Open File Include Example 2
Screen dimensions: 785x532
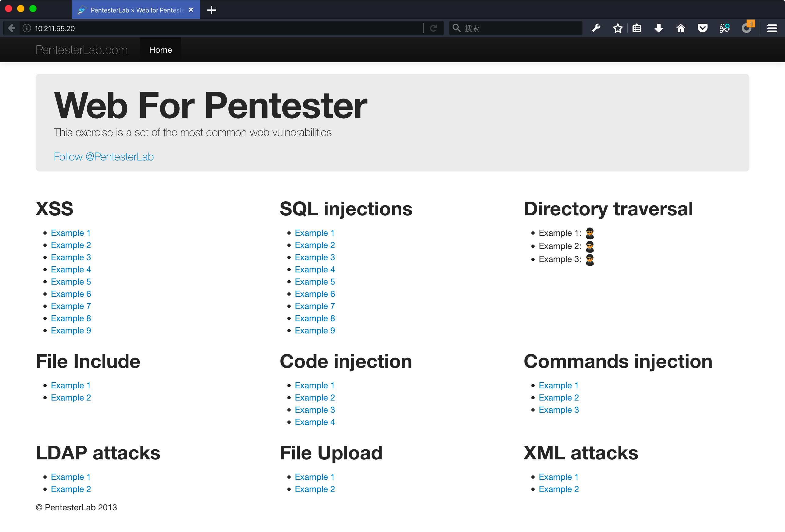pyautogui.click(x=71, y=397)
